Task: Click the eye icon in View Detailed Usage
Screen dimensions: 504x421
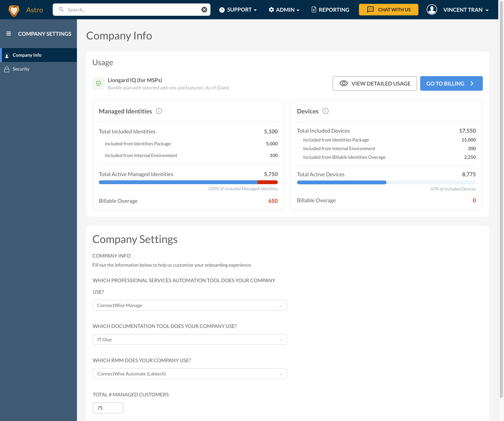Action: [344, 83]
